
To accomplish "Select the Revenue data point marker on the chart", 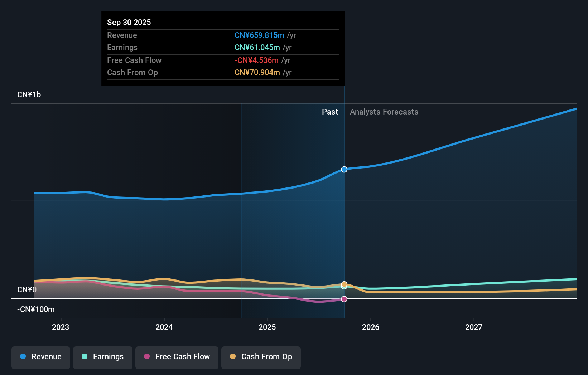I will click(344, 169).
